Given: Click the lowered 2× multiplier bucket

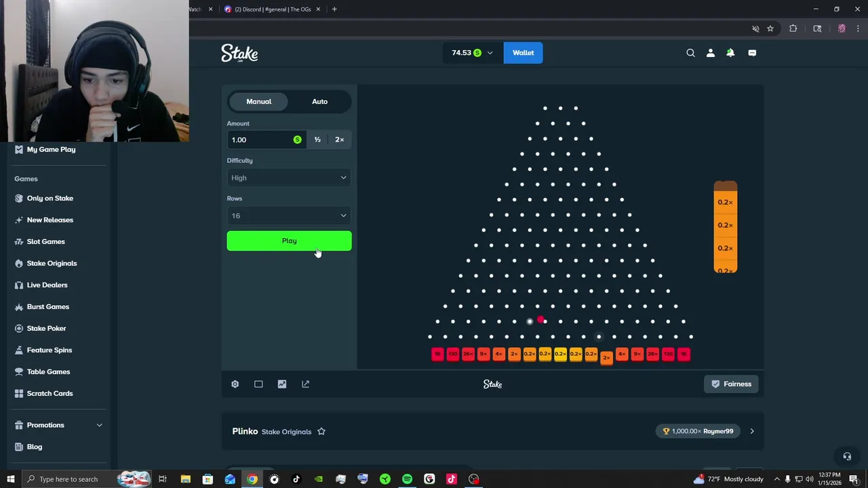Looking at the screenshot, I should [606, 358].
